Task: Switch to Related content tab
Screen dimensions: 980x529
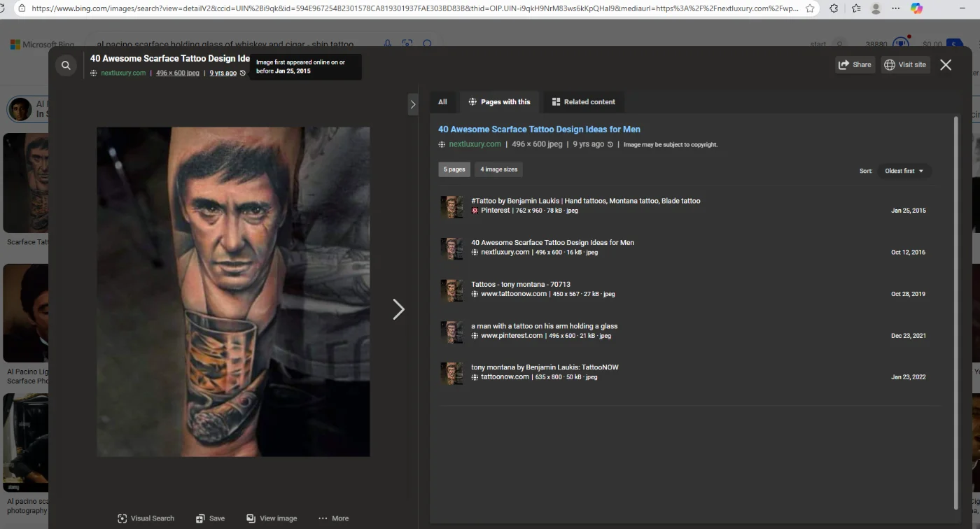Action: pos(583,102)
